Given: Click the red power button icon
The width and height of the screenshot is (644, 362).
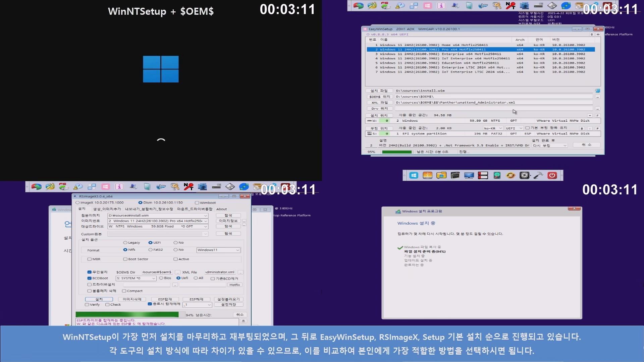Looking at the screenshot, I should (x=552, y=175).
